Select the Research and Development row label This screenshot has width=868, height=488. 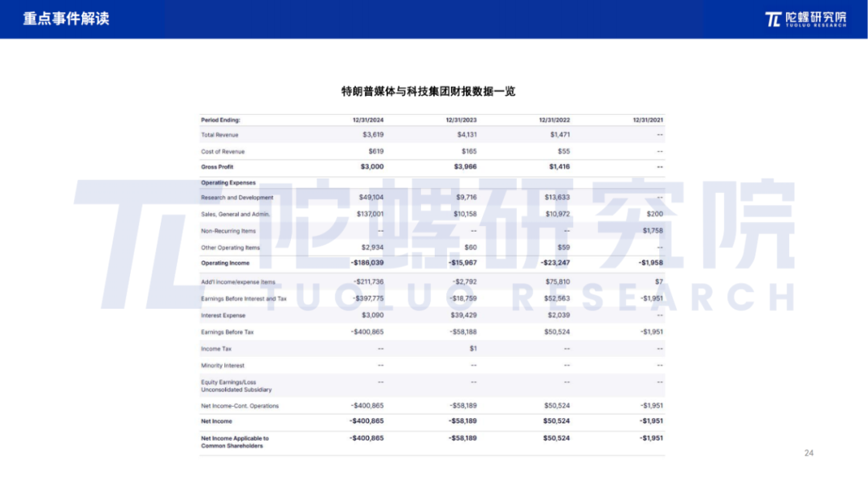[x=237, y=197]
